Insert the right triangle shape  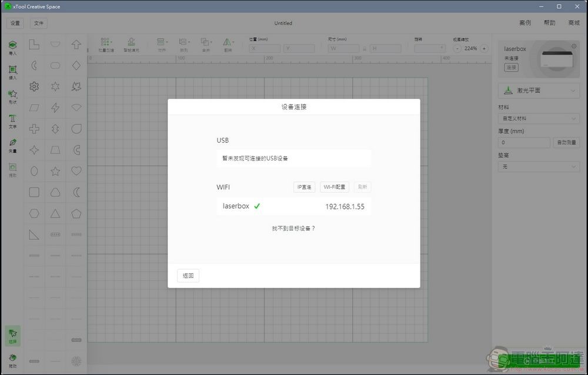[x=34, y=235]
